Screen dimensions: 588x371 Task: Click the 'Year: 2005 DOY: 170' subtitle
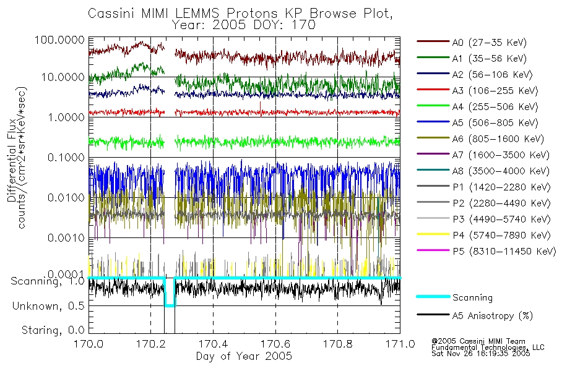coord(244,25)
